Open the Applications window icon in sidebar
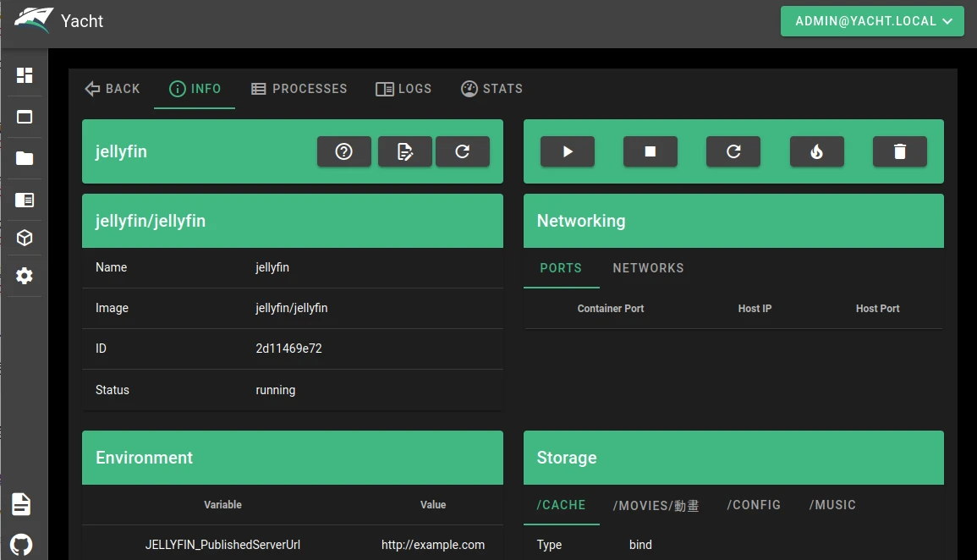The image size is (977, 560). (x=25, y=117)
